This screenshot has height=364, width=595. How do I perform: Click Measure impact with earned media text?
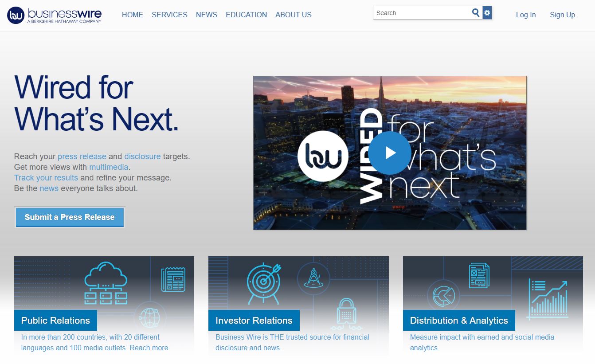coord(482,342)
